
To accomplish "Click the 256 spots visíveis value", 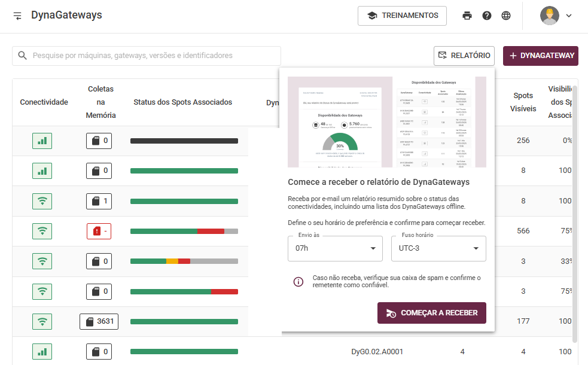I will (x=523, y=141).
